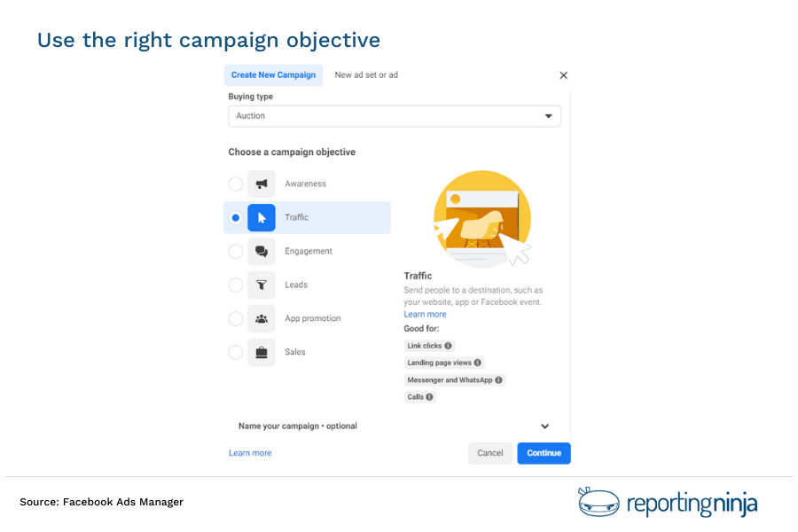Select the Leads funnel icon
The image size is (798, 532).
point(261,285)
